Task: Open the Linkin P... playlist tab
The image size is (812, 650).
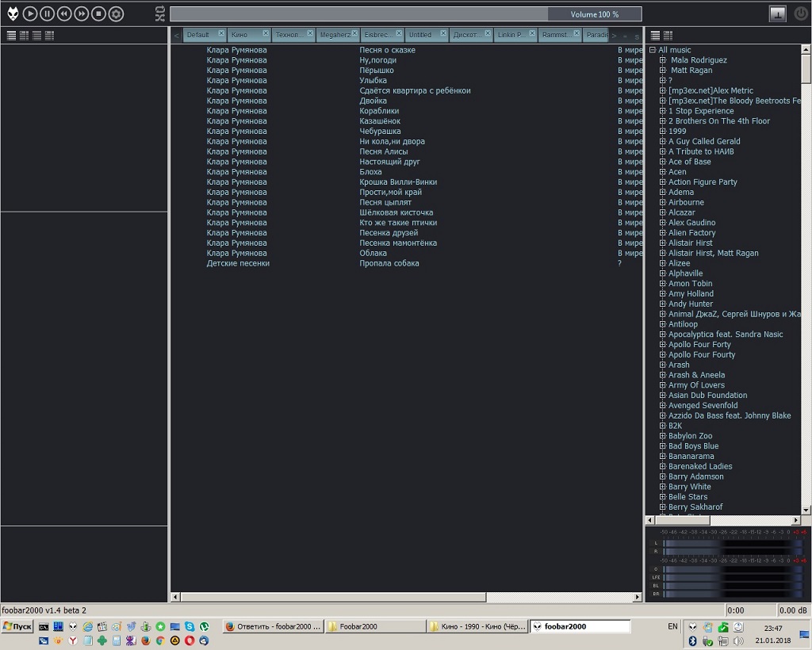Action: point(509,35)
